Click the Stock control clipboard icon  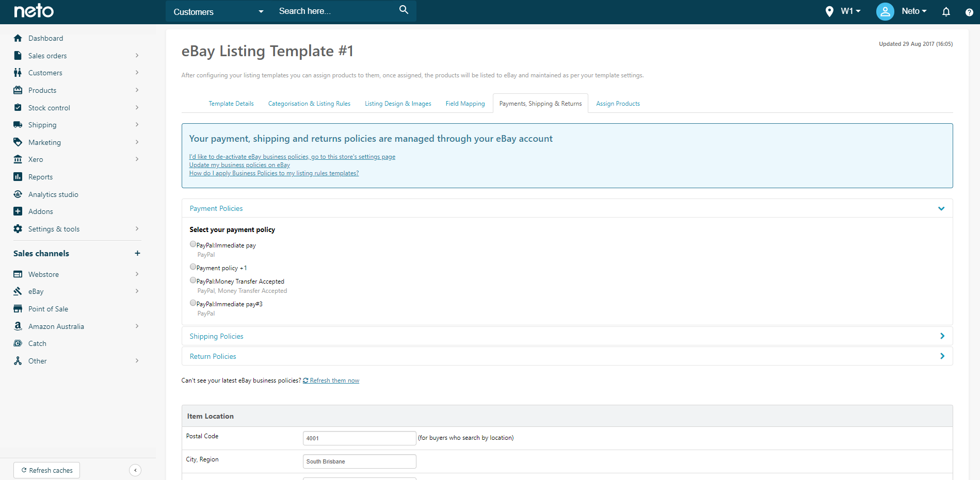(x=18, y=108)
